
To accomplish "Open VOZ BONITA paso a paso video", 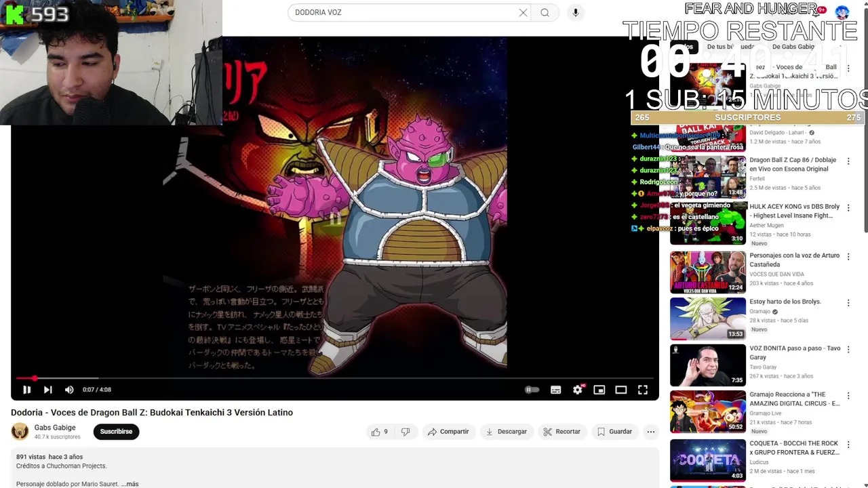I will tap(708, 365).
